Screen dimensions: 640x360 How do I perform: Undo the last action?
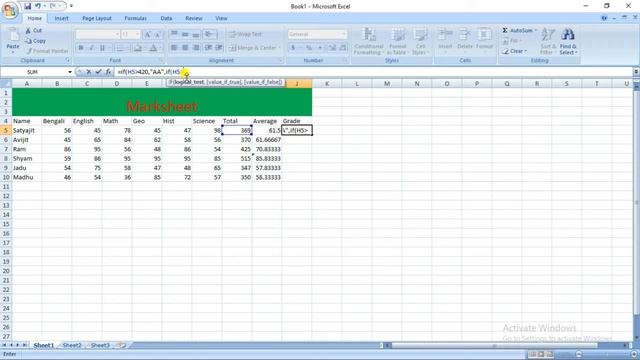[38, 6]
